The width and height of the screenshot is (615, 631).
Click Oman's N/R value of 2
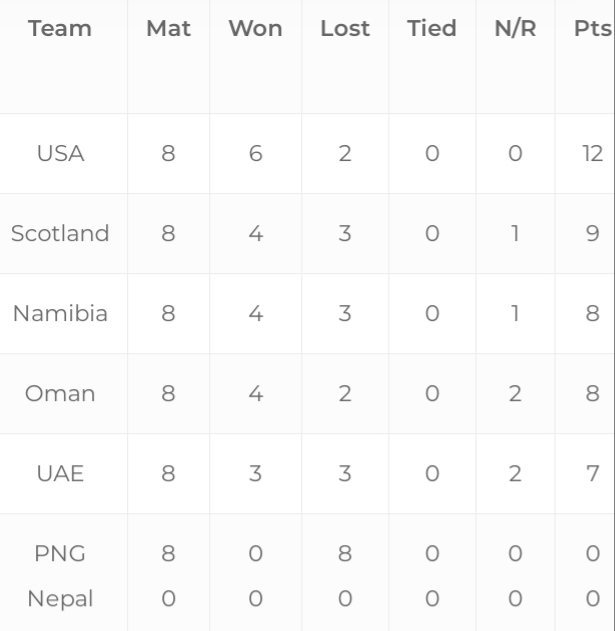tap(515, 394)
